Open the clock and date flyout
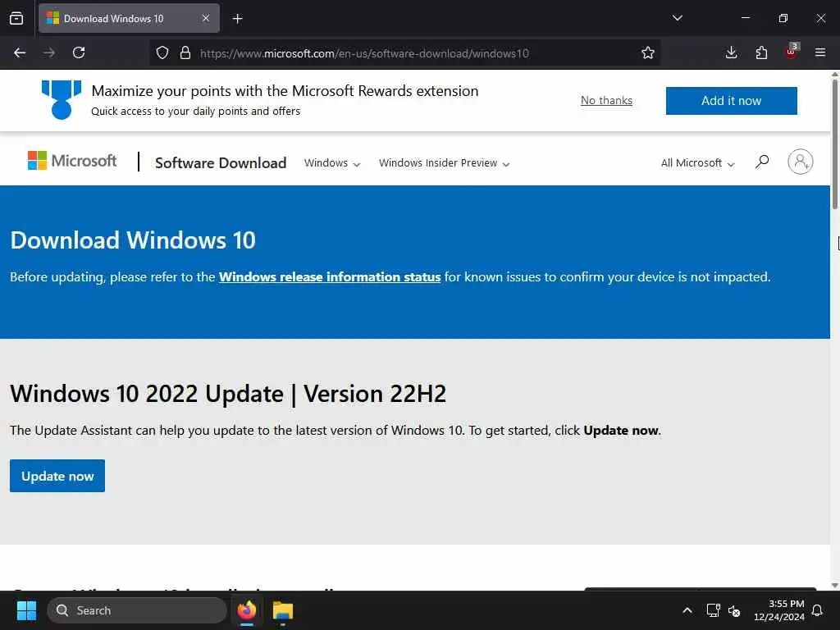Viewport: 840px width, 630px height. click(779, 610)
